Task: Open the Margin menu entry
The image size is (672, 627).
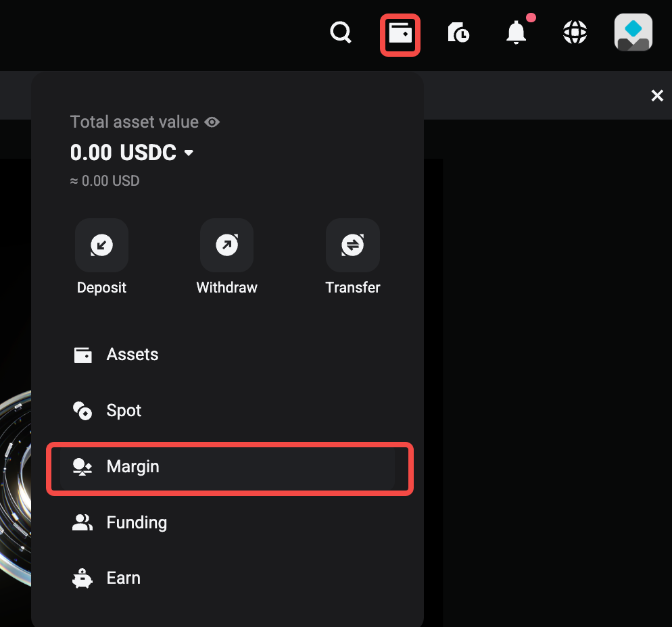Action: point(227,466)
